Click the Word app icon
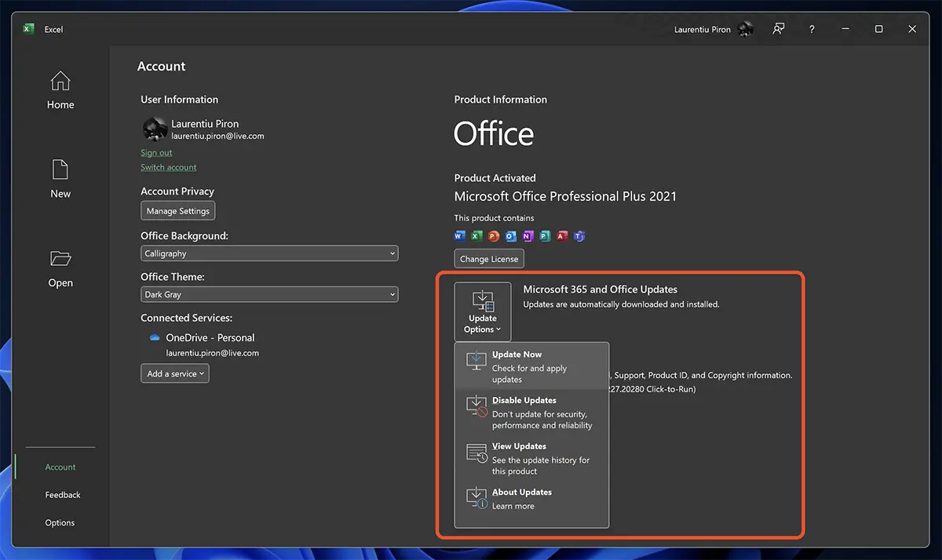 click(460, 236)
